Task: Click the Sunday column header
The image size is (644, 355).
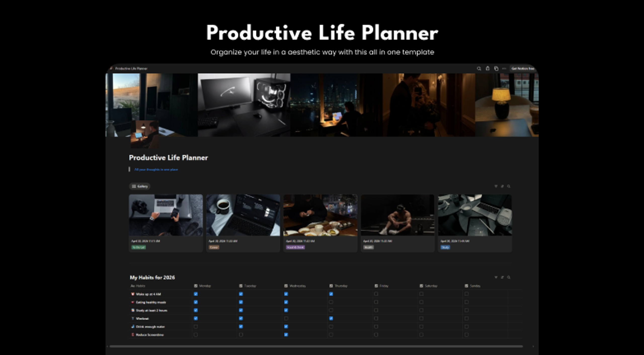Action: coord(472,286)
